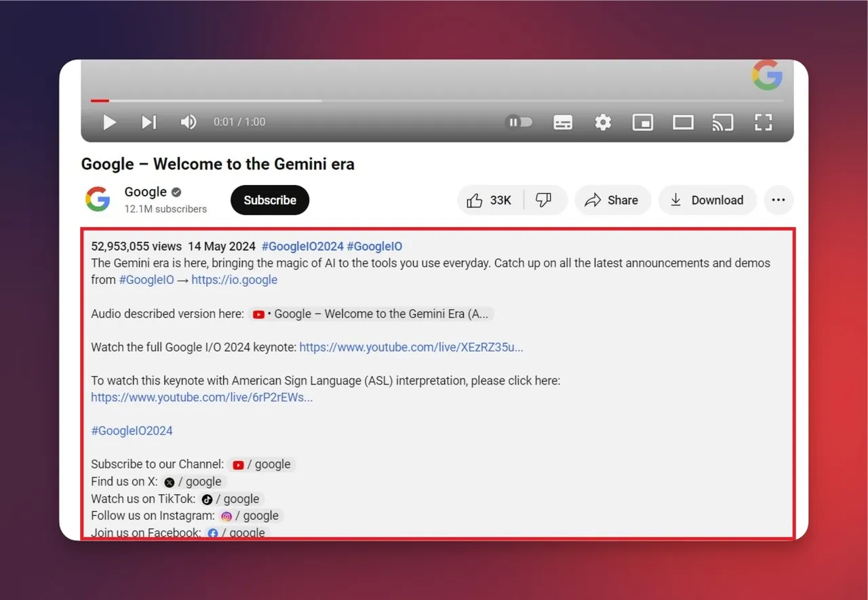Open the Google channel name
Screen dimensions: 868x600
tap(145, 192)
